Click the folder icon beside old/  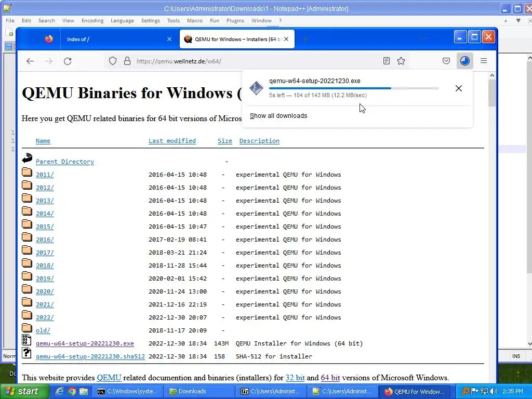tap(27, 328)
